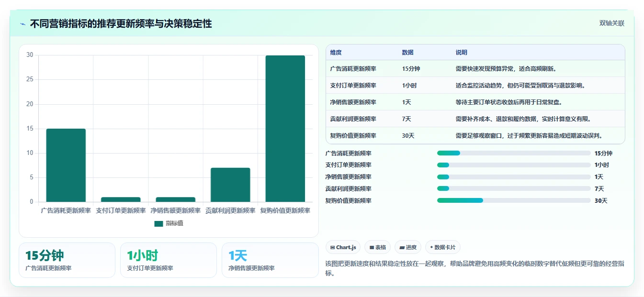Image resolution: width=644 pixels, height=297 pixels.
Task: Click the 支付订单更新频率 progress bar
Action: [514, 165]
